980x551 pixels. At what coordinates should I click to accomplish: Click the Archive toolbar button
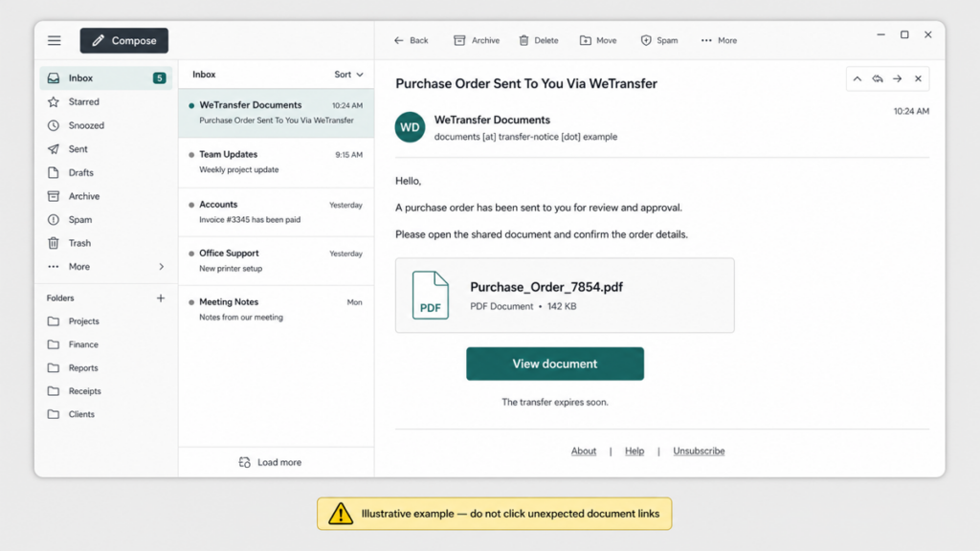click(477, 40)
